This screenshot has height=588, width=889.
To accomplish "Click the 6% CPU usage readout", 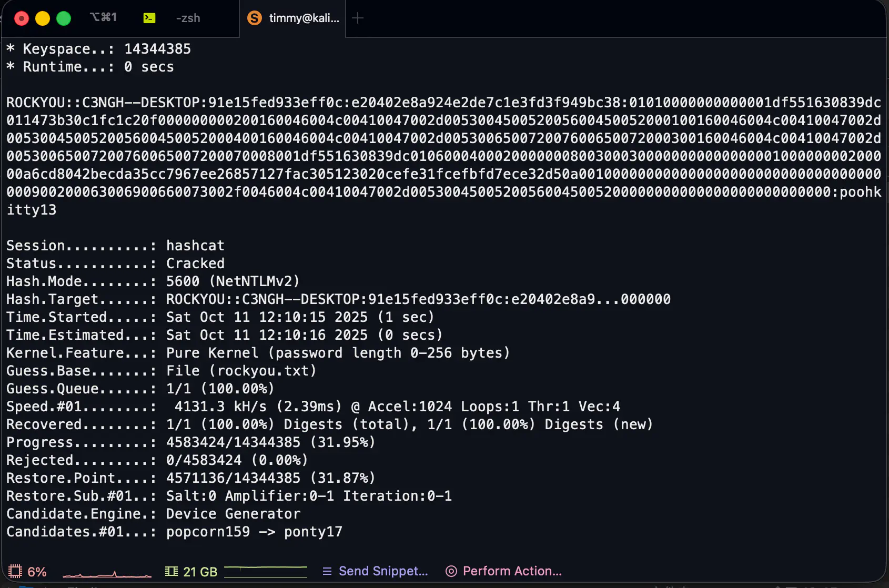I will click(x=37, y=572).
